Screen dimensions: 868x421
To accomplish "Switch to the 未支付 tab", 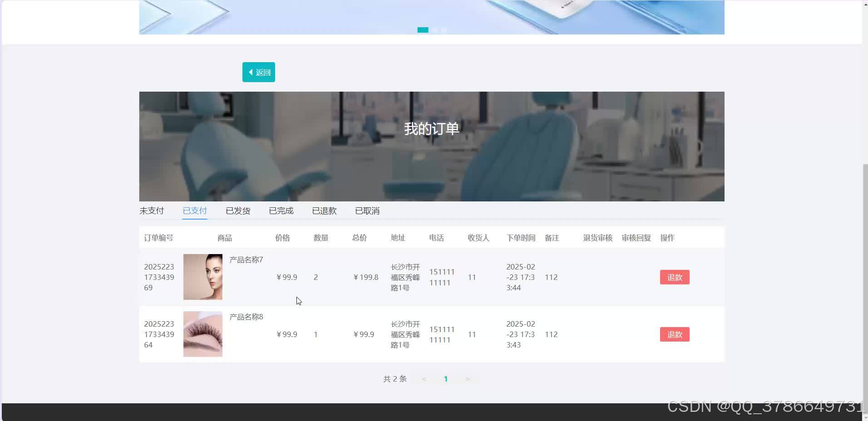I will pyautogui.click(x=152, y=210).
